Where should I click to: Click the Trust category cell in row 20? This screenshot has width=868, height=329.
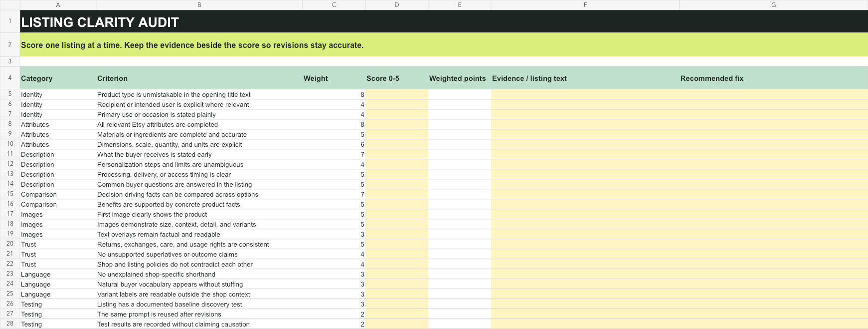click(x=58, y=244)
